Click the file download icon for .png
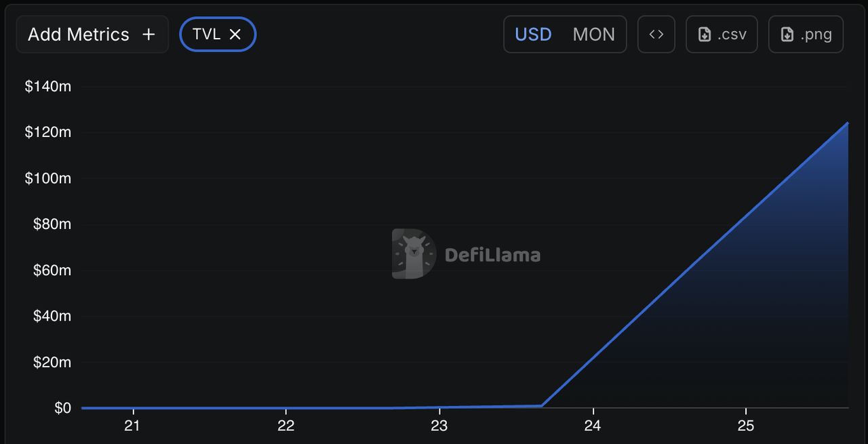 point(787,35)
